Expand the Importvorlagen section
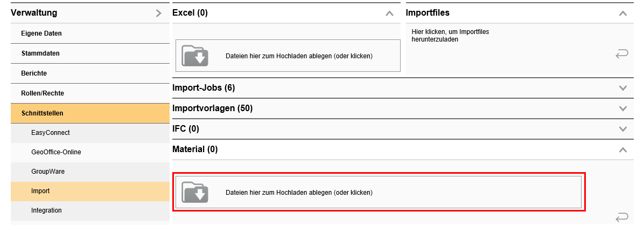This screenshot has width=644, height=225. click(623, 108)
